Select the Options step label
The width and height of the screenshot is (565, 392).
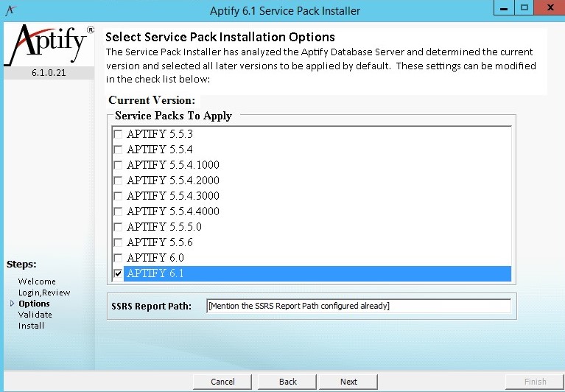coord(34,304)
